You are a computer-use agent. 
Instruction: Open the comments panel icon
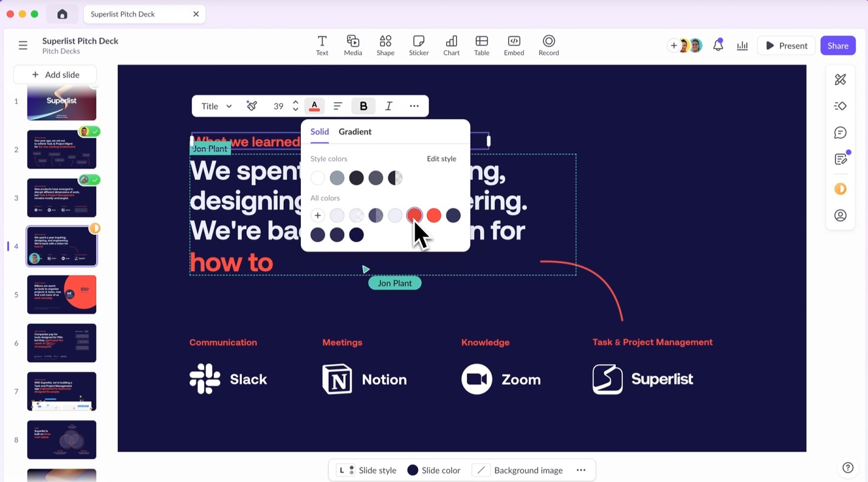[841, 133]
